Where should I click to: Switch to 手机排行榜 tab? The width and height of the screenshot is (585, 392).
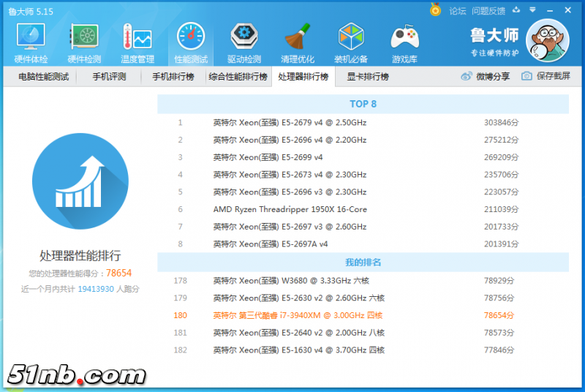[173, 77]
